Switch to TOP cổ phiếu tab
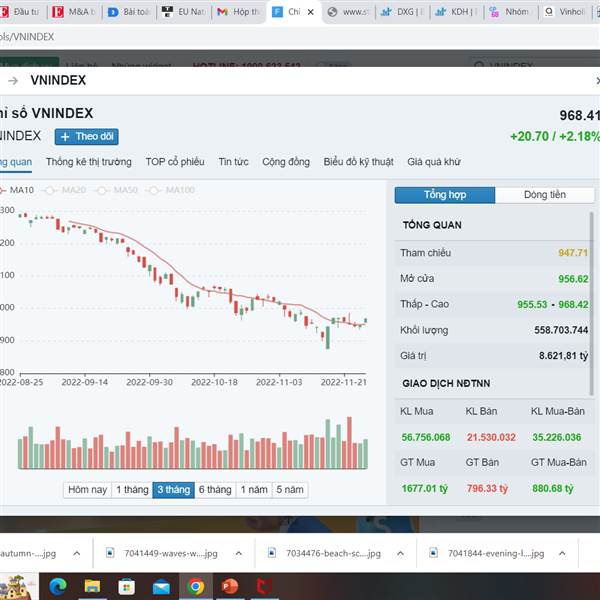 175,162
